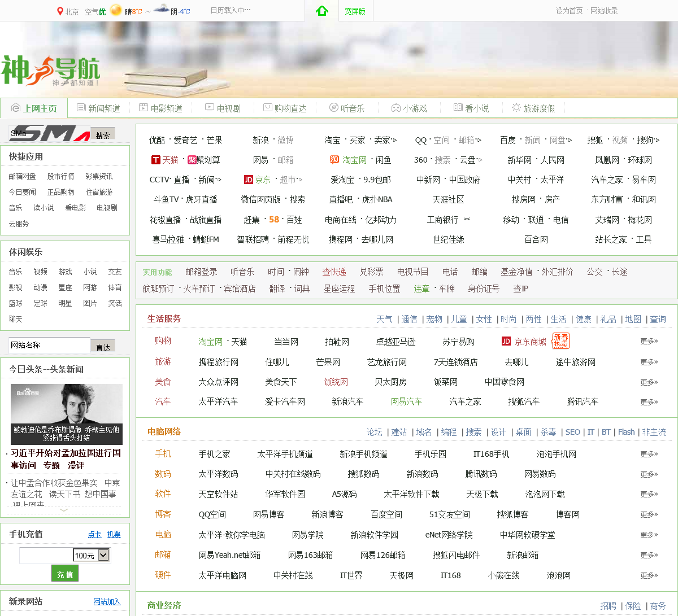Screen dimensions: 678x616
Task: Click the JD icon beside 京东商城
Action: (506, 342)
